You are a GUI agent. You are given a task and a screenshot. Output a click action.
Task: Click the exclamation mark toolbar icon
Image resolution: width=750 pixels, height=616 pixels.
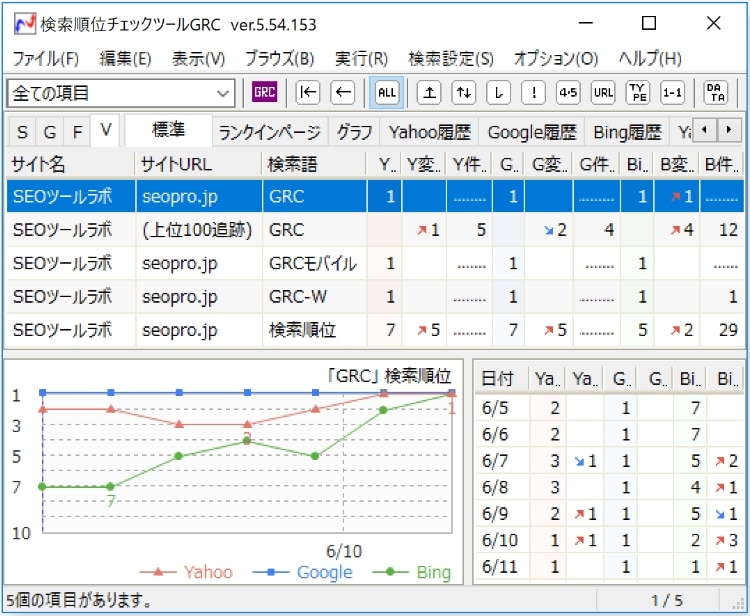[533, 93]
